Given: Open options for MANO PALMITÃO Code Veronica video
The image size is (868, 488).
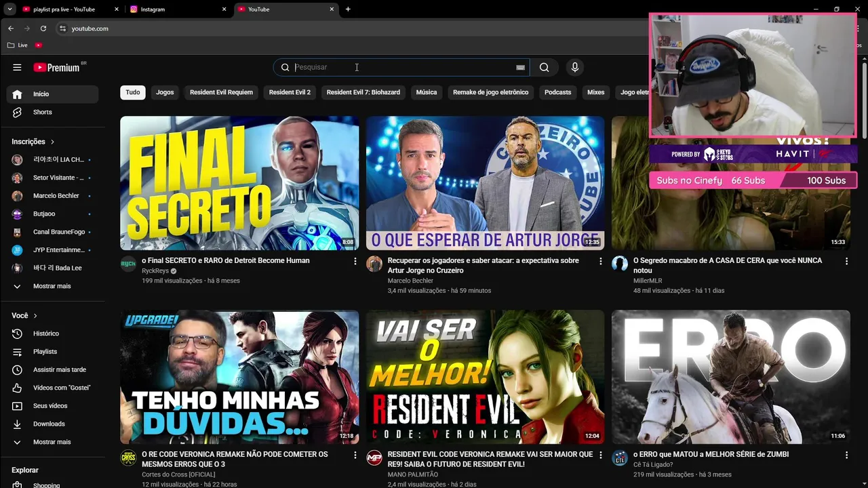Looking at the screenshot, I should (x=600, y=455).
